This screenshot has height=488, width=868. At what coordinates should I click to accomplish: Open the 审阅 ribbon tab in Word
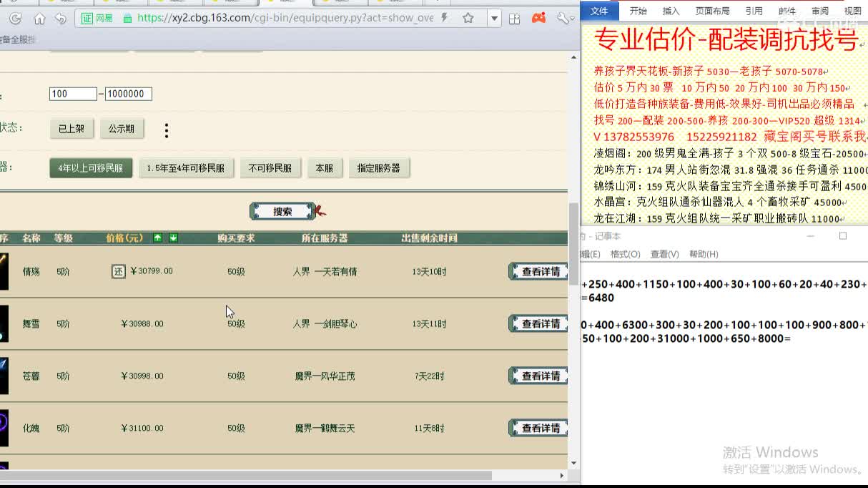click(x=820, y=11)
